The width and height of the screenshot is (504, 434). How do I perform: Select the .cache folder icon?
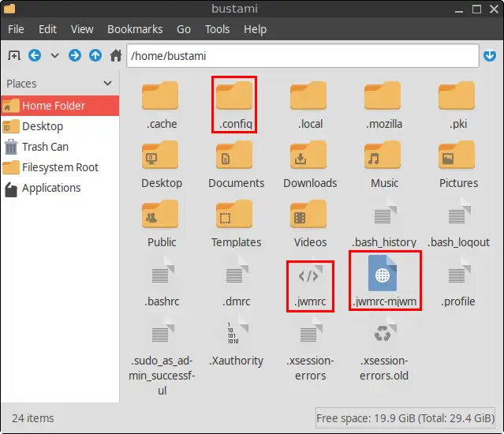pyautogui.click(x=160, y=95)
